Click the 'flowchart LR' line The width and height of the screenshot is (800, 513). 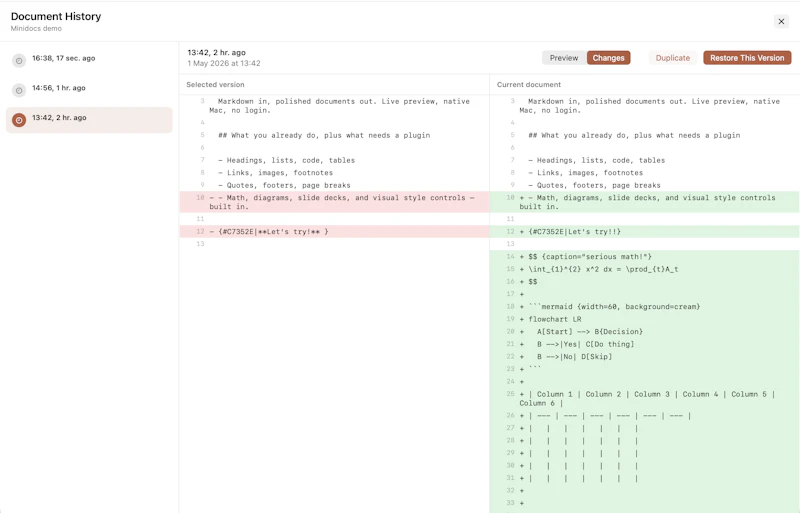[644, 319]
